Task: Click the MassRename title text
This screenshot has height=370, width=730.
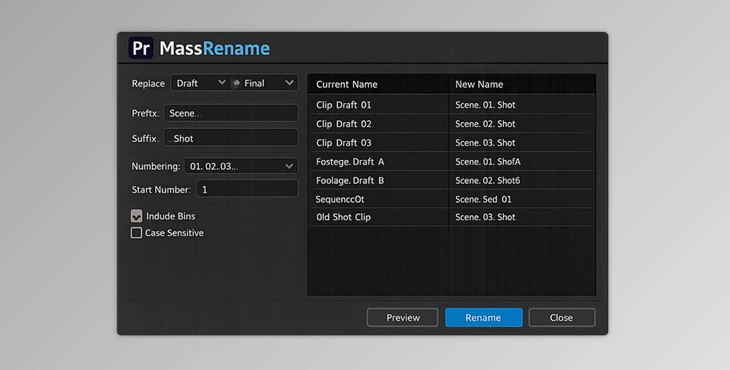Action: point(215,48)
